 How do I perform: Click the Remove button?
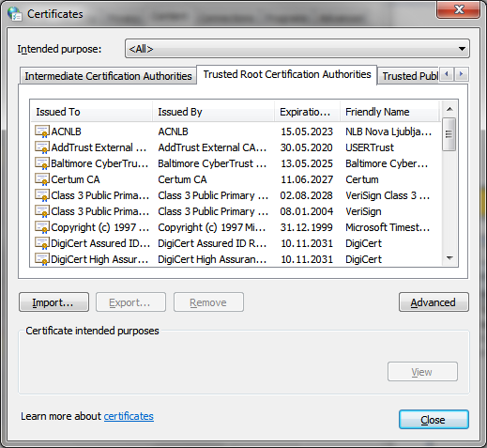point(208,302)
